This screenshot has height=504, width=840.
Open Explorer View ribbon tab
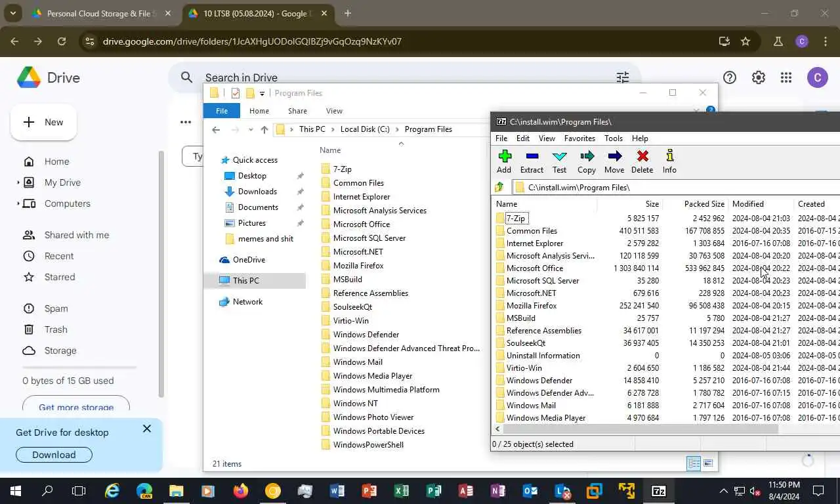(334, 111)
